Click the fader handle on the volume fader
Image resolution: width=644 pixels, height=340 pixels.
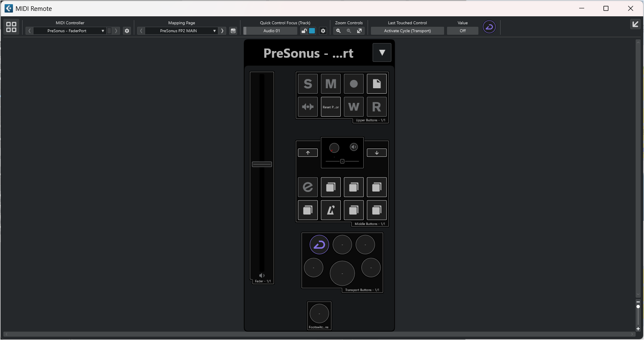[262, 164]
